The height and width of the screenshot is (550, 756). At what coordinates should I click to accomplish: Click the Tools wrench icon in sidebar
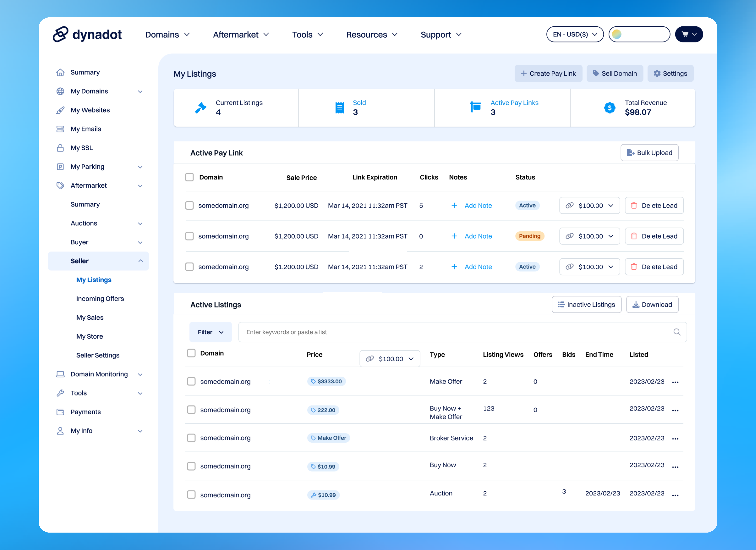pos(60,393)
